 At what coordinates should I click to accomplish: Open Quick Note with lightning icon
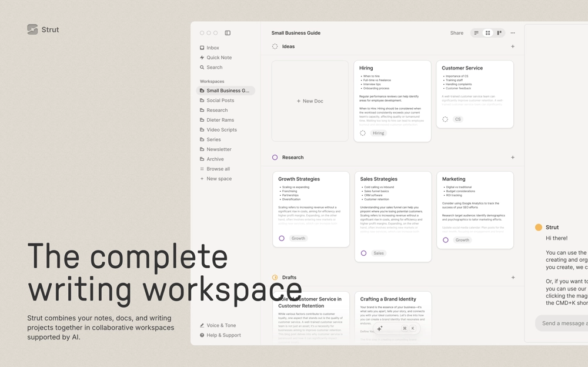click(x=216, y=58)
